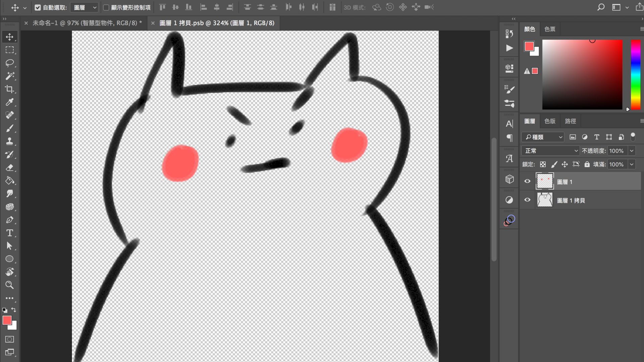Open the 填滿 slider dropdown arrow
644x362 pixels.
point(632,164)
